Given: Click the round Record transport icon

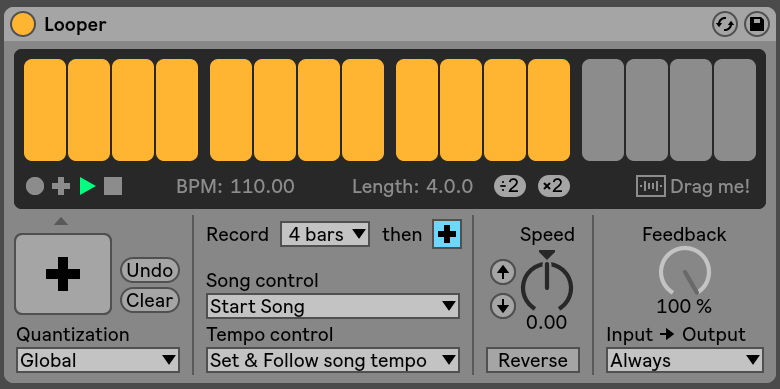Looking at the screenshot, I should point(35,187).
